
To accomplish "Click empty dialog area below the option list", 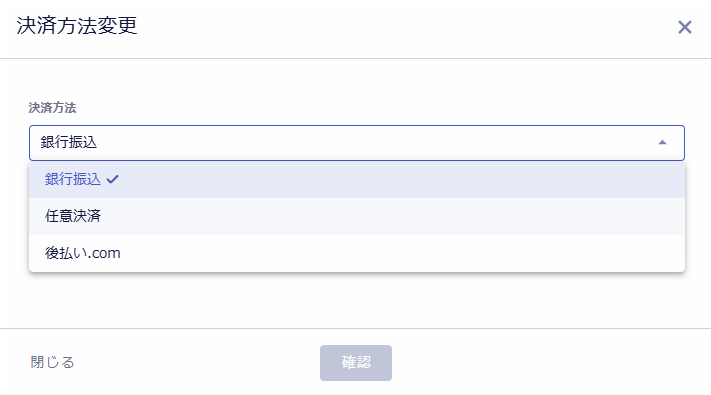I will coord(356,300).
